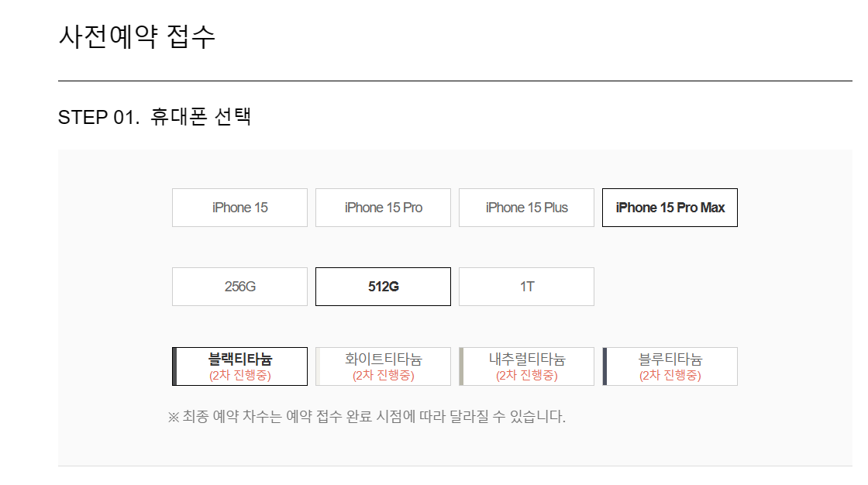Select the iPhone 15 model option
This screenshot has height=485, width=868.
coord(239,207)
